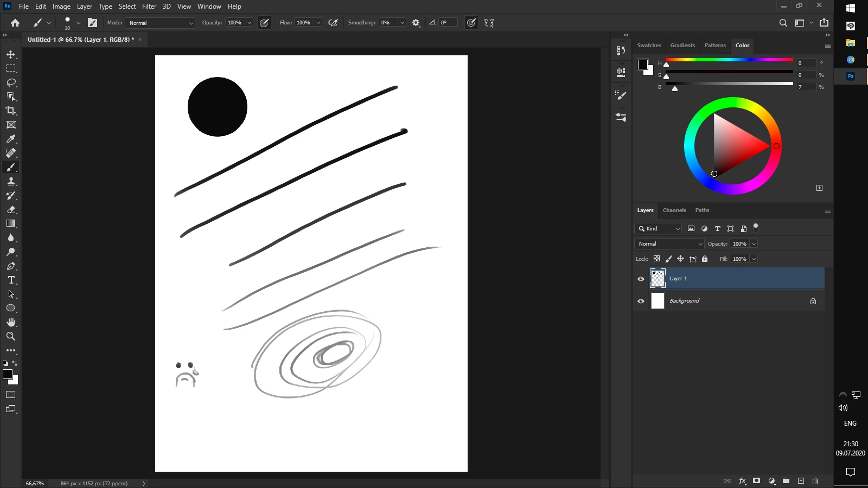Open the layer effects fx menu
The height and width of the screenshot is (488, 868).
point(742,481)
